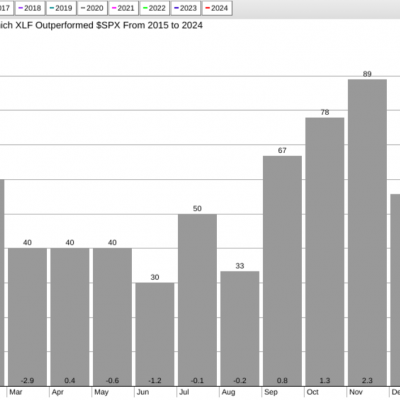Select the October histogram bar
Screen dimensions: 400x400
[x=325, y=252]
